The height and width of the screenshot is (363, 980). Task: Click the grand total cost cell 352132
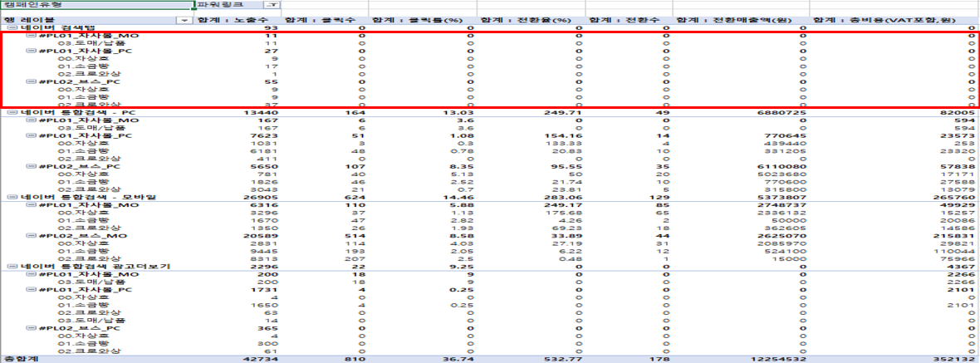pyautogui.click(x=956, y=359)
